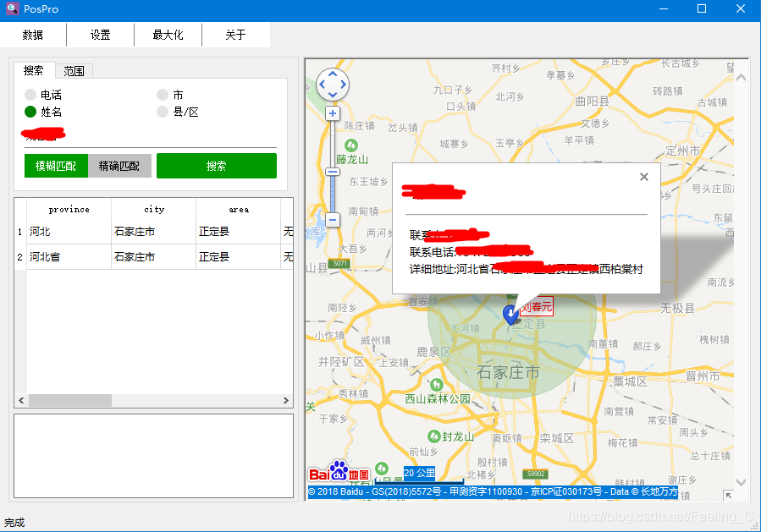This screenshot has width=761, height=532.
Task: Pan the map left with the pan control
Action: 322,85
